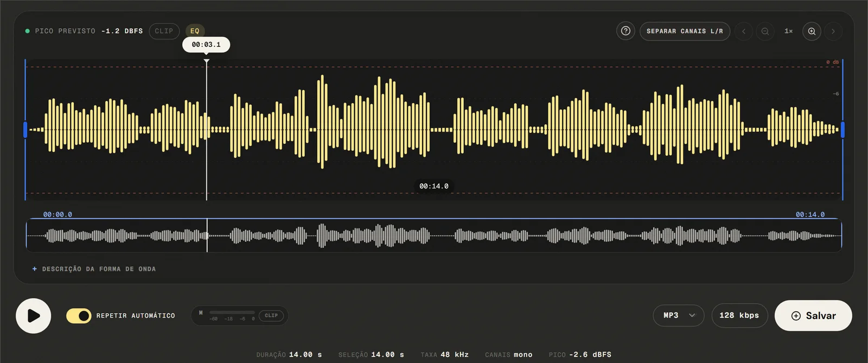Click the right blue trim handle
Image resolution: width=868 pixels, height=363 pixels.
click(843, 130)
